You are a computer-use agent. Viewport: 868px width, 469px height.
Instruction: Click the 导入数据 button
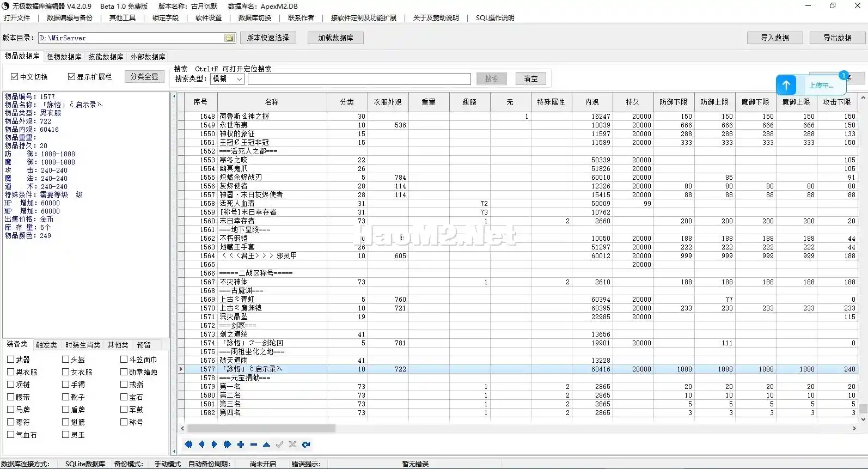775,38
